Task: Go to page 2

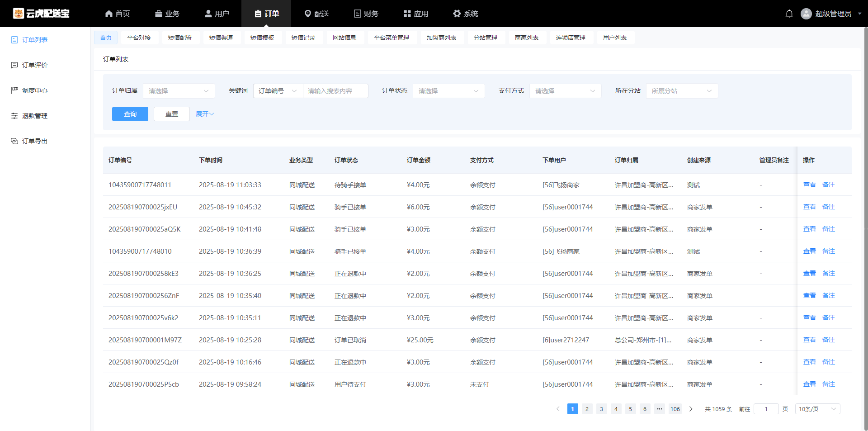Action: click(587, 409)
